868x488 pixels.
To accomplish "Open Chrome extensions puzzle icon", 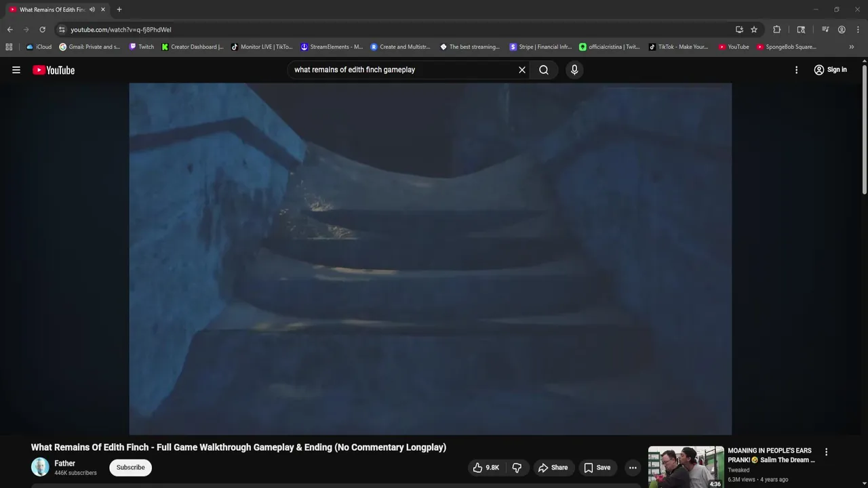I will point(777,30).
